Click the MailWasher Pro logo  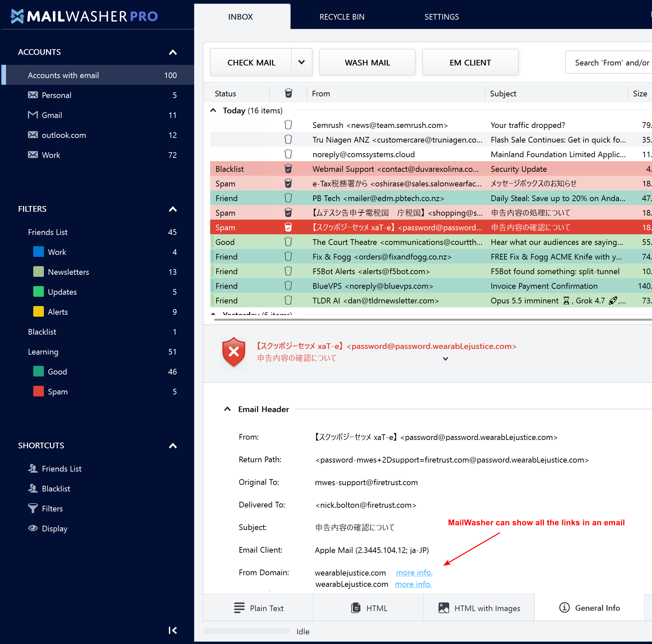point(84,16)
